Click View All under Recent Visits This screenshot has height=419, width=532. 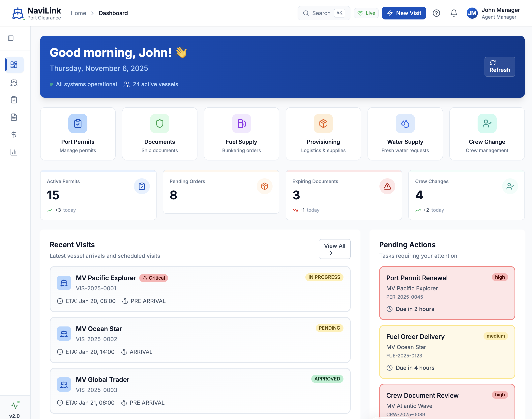(335, 249)
